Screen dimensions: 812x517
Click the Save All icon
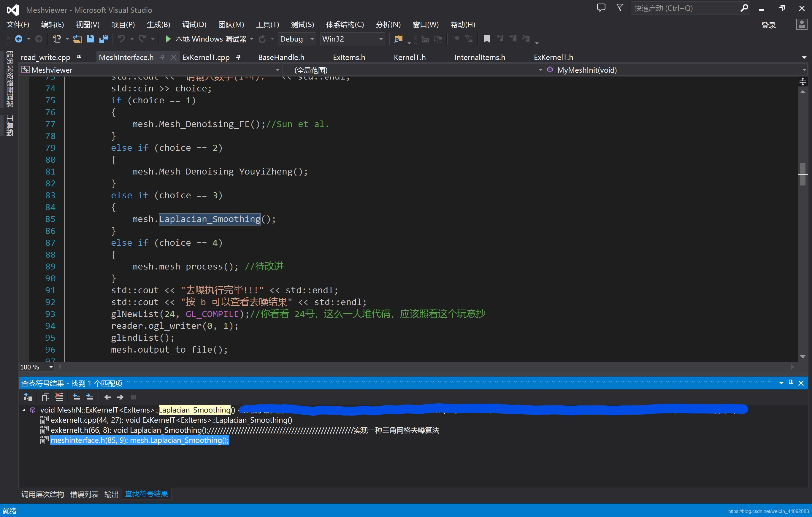pos(104,39)
